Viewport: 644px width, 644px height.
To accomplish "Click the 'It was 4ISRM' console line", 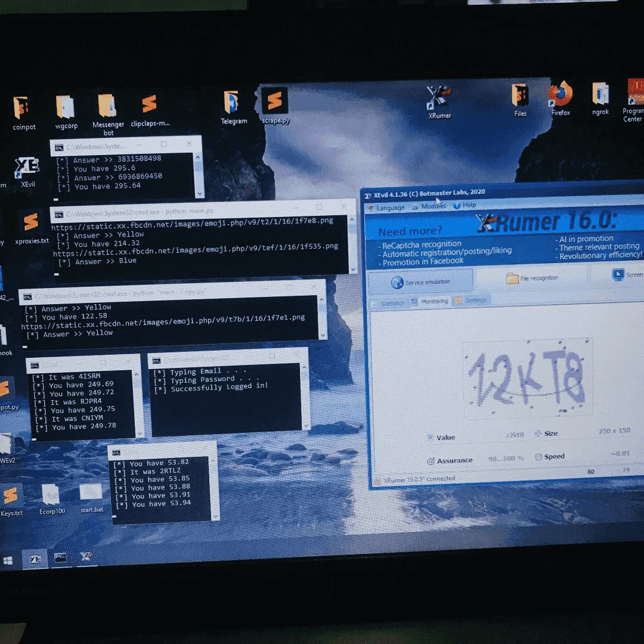I will coord(67,377).
